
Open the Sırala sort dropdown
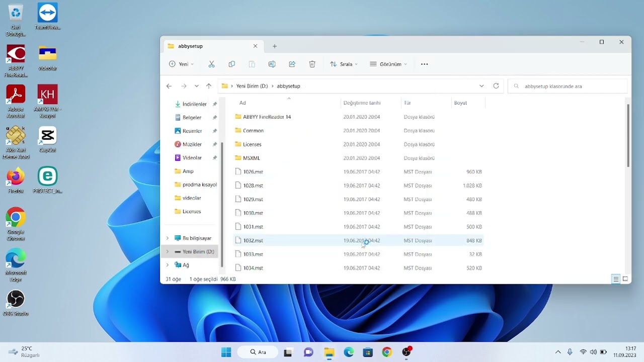pos(344,64)
